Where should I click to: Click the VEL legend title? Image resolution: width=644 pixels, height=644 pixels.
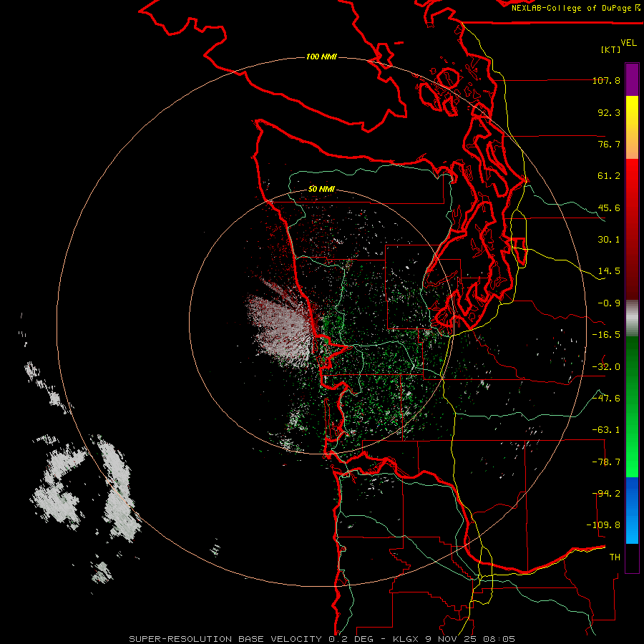(628, 43)
